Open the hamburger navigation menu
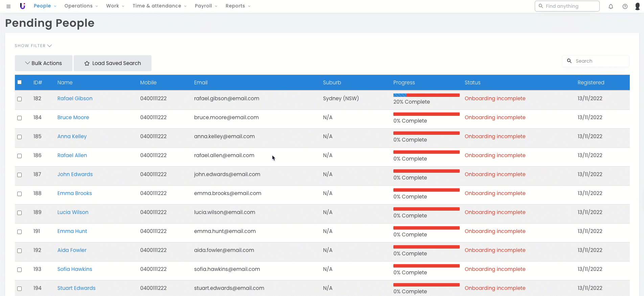 pyautogui.click(x=8, y=6)
